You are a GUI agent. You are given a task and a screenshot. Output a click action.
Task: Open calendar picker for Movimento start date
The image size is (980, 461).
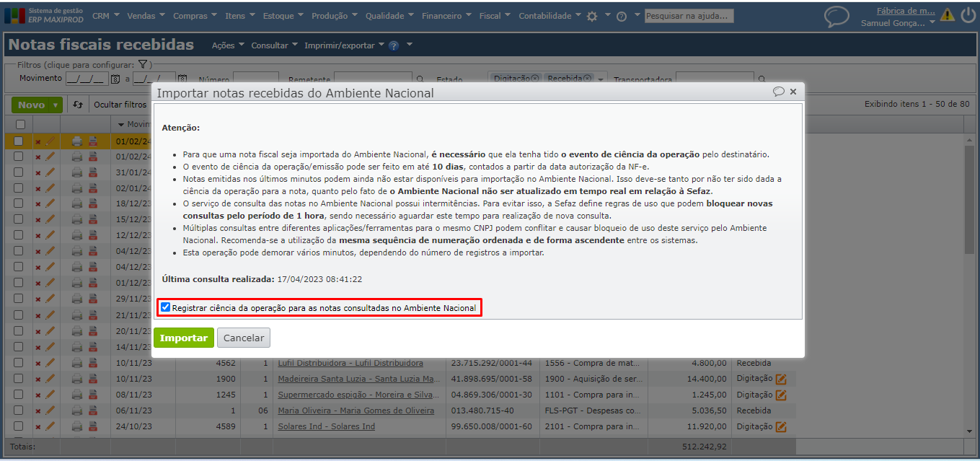click(115, 79)
